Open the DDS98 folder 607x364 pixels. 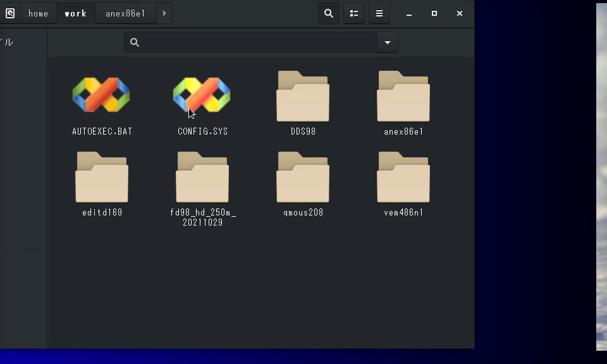pos(303,96)
